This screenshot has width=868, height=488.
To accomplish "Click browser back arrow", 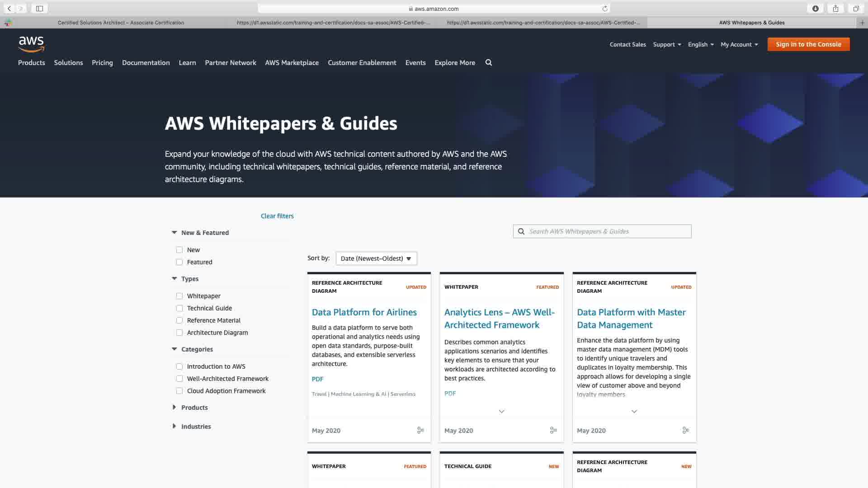I will (9, 8).
